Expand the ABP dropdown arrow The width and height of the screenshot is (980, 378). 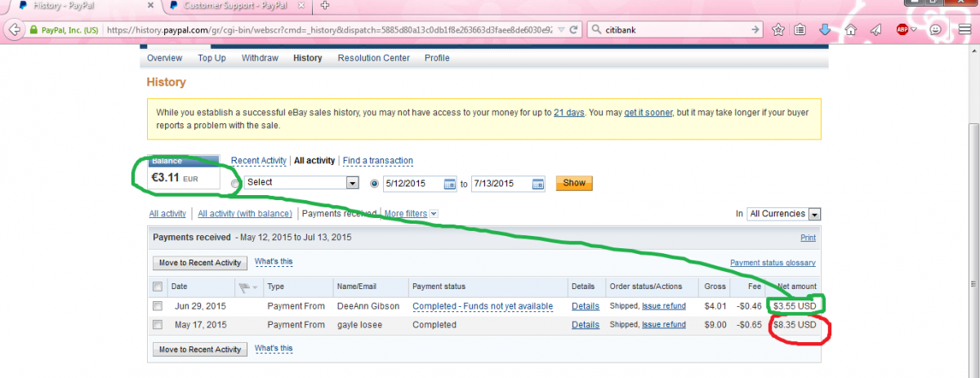[914, 29]
